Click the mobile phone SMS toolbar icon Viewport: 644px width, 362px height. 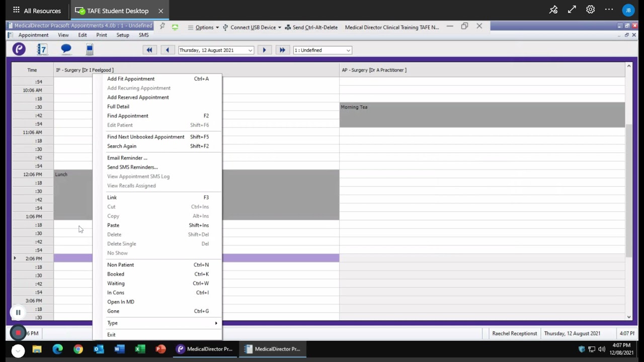click(90, 49)
